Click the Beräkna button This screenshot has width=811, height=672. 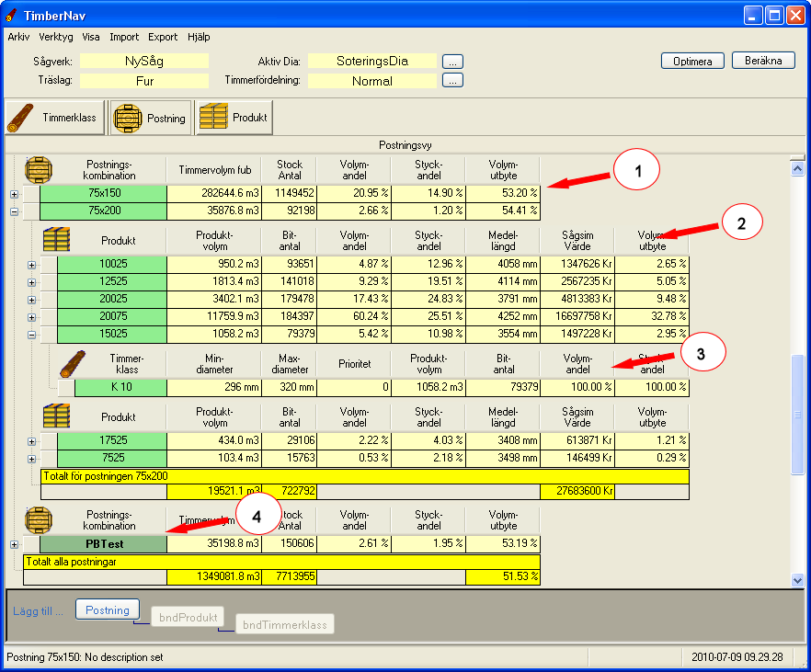point(763,61)
